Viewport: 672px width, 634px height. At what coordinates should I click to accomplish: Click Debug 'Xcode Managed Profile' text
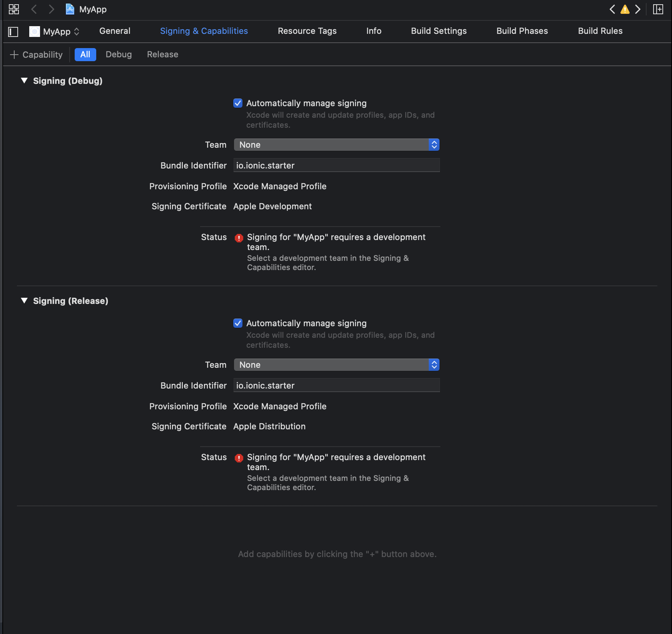tap(280, 186)
